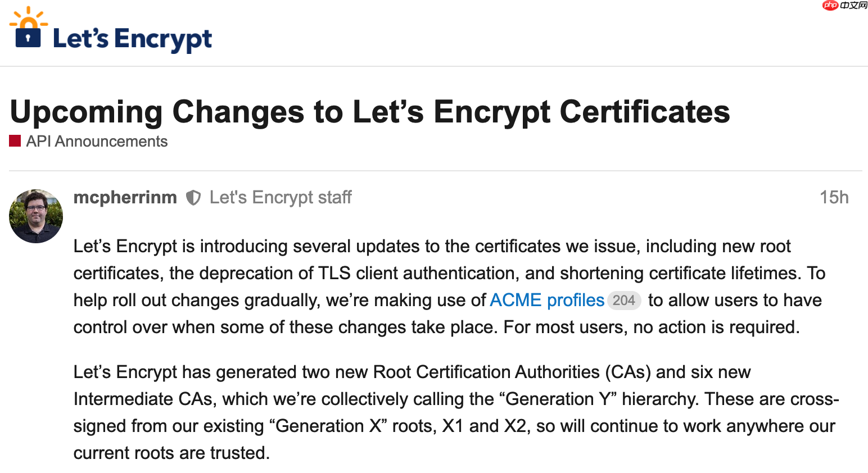This screenshot has width=868, height=473.
Task: Toggle the views counter bubble beside ACME profiles
Action: coord(623,301)
